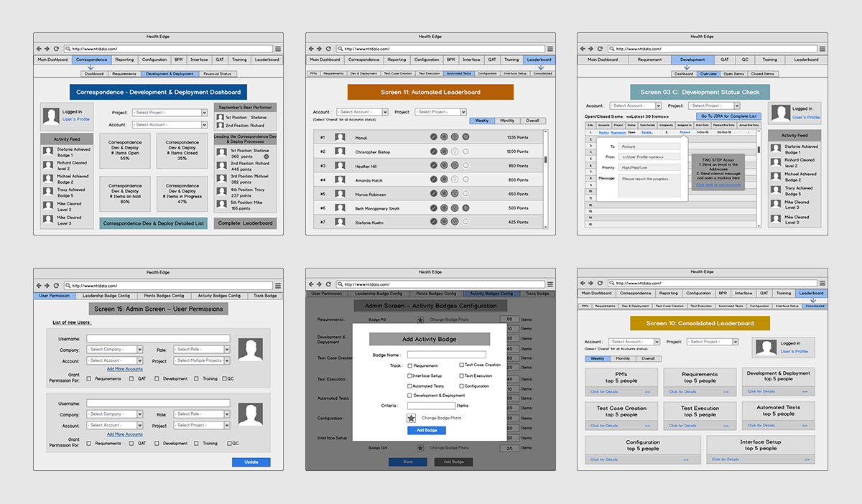Click the logged-in avatar in Screen 03 C window
Viewport: 862px width, 504px height.
point(780,113)
